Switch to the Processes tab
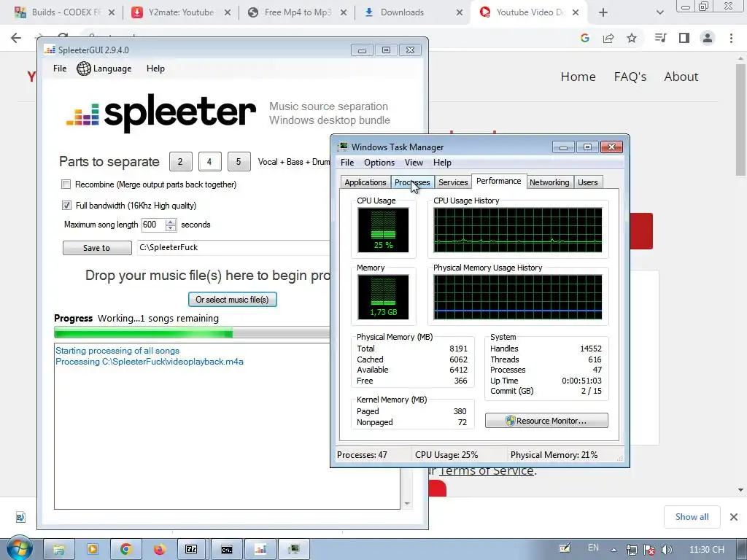Image resolution: width=747 pixels, height=560 pixels. pos(412,182)
